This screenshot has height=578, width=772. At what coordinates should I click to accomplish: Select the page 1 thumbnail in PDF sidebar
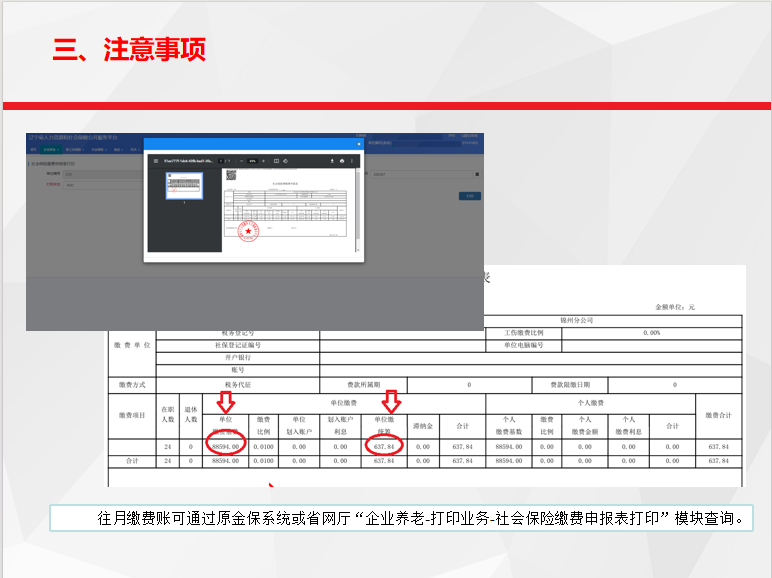[185, 186]
